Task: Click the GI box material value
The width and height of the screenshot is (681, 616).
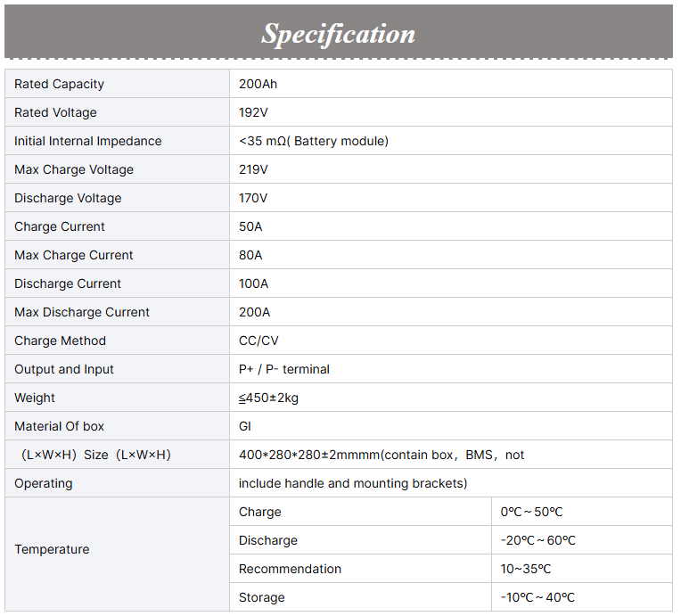Action: 245,426
